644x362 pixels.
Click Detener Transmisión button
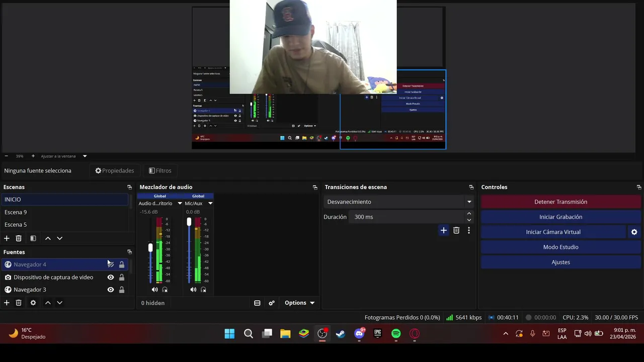pyautogui.click(x=560, y=202)
